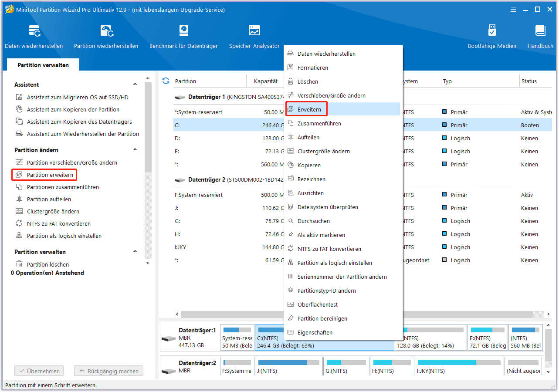Viewport: 559px width, 392px height.
Task: Open Speicher-Analysator tool
Action: click(254, 37)
